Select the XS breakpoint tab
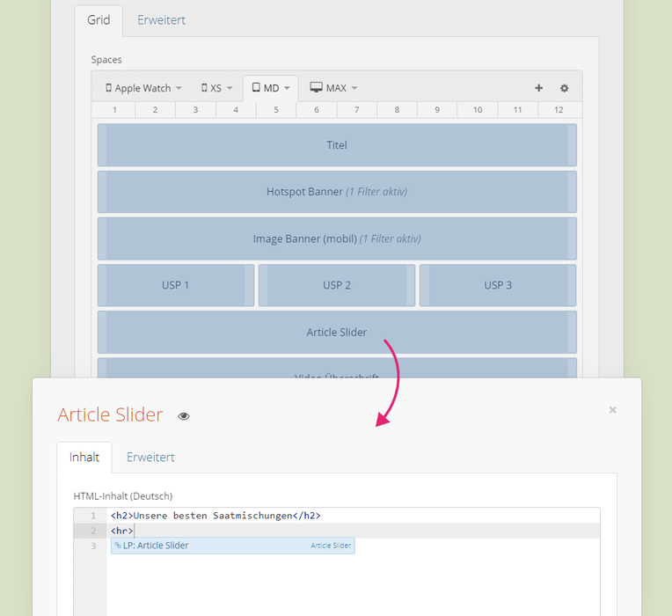This screenshot has width=672, height=616. tap(217, 88)
